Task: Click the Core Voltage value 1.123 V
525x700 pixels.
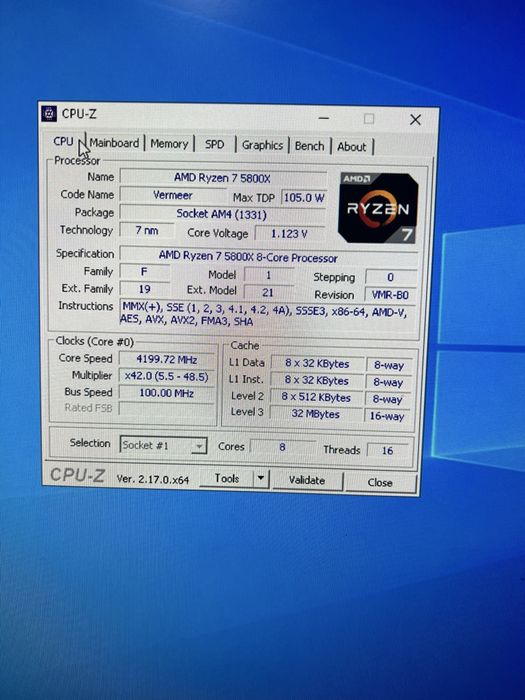Action: pos(289,233)
